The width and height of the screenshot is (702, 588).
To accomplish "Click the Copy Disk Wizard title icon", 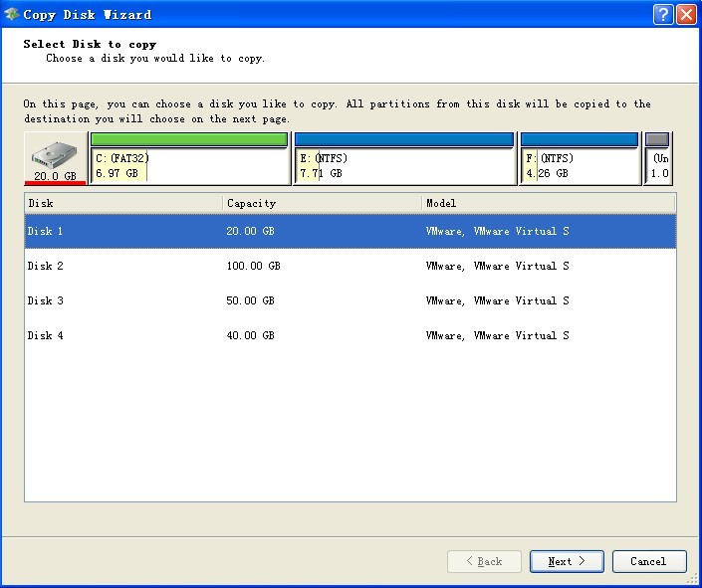I will pyautogui.click(x=12, y=14).
